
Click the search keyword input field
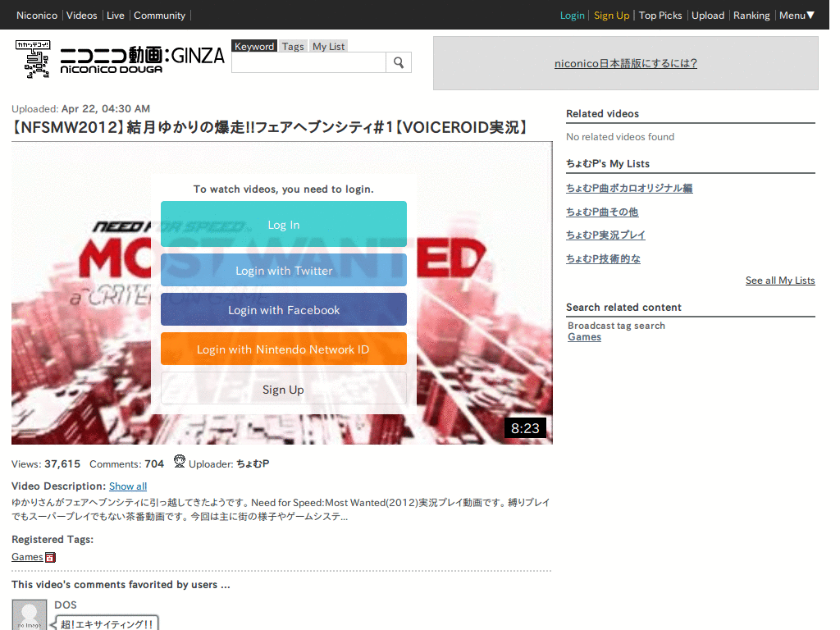[x=308, y=62]
